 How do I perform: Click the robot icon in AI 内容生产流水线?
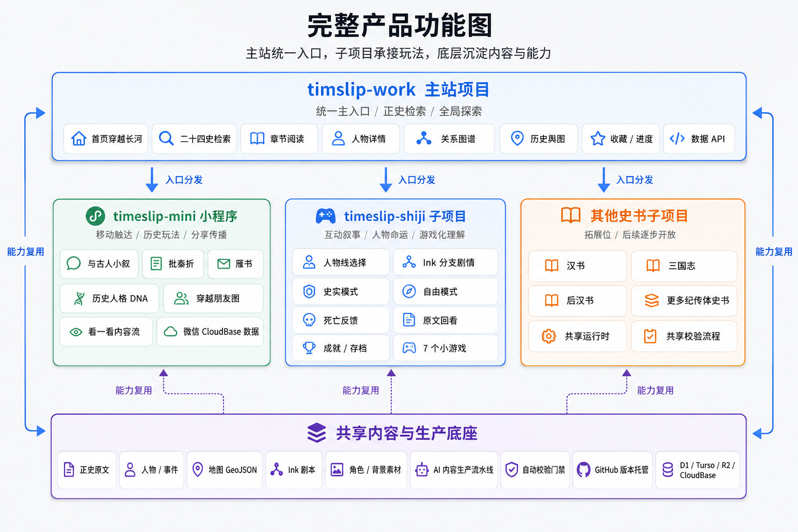421,470
